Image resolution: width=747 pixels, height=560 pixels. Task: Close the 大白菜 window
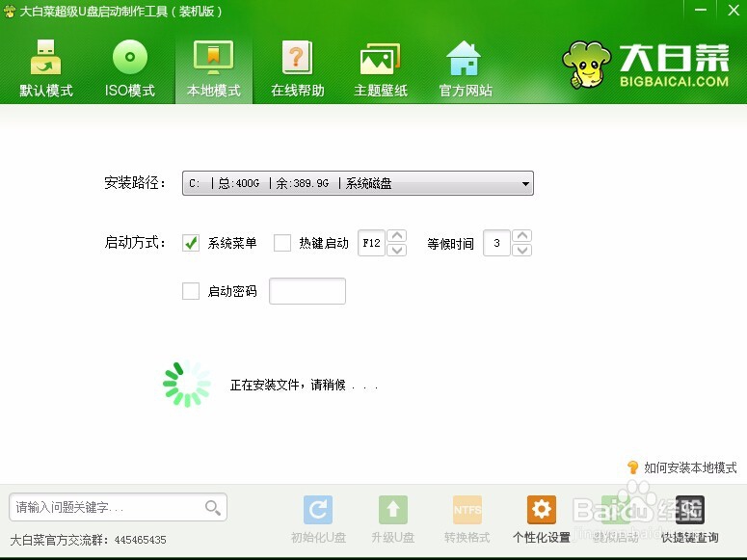tap(734, 10)
